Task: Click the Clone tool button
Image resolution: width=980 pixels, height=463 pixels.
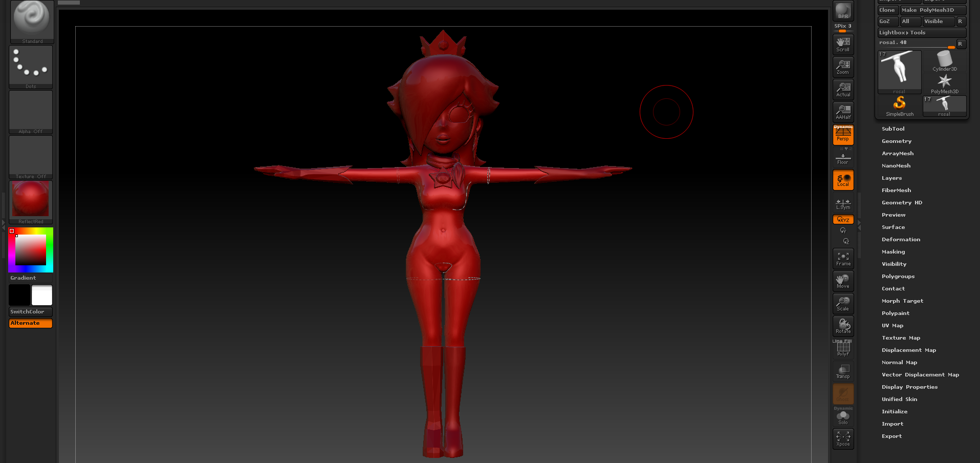Action: (x=888, y=10)
